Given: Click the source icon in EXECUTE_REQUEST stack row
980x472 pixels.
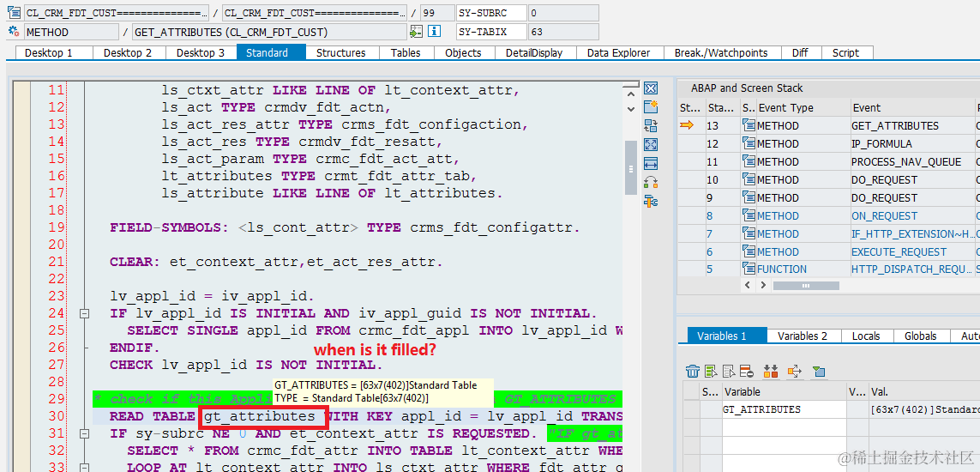Looking at the screenshot, I should (x=749, y=252).
